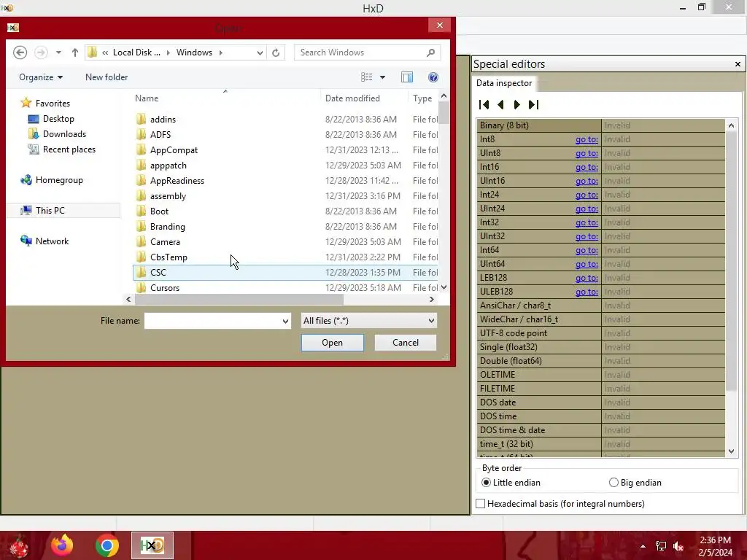This screenshot has height=560, width=747.
Task: Open the view options dropdown arrow
Action: [382, 77]
